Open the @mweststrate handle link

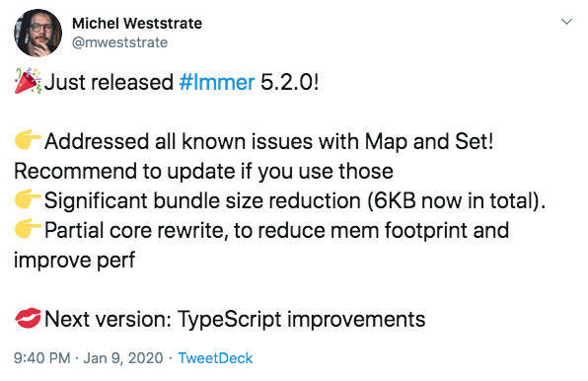coord(119,42)
